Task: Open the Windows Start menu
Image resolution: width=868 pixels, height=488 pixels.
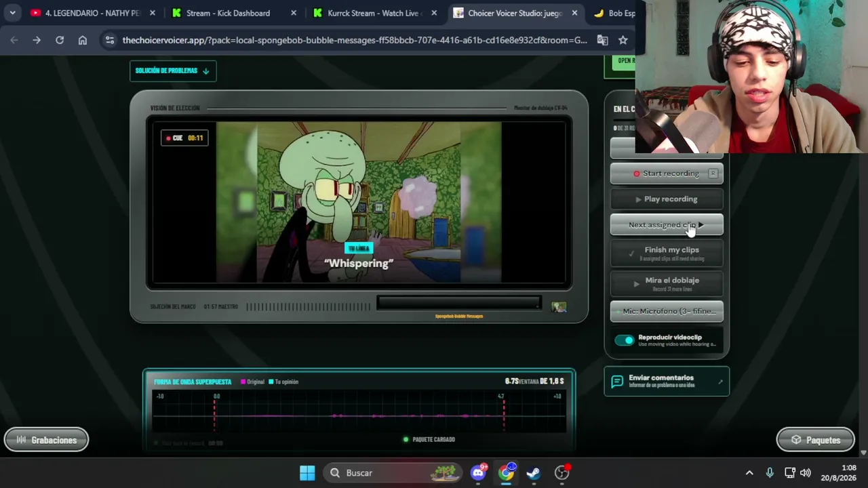Action: [x=307, y=472]
